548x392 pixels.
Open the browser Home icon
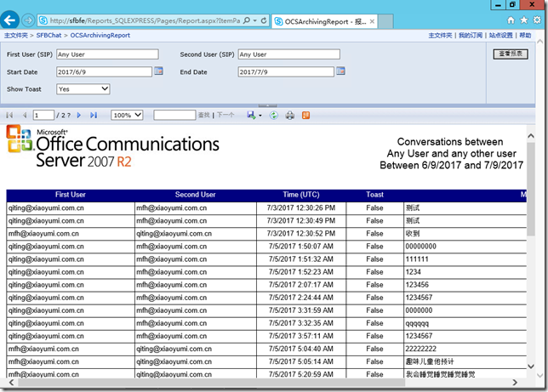point(511,20)
